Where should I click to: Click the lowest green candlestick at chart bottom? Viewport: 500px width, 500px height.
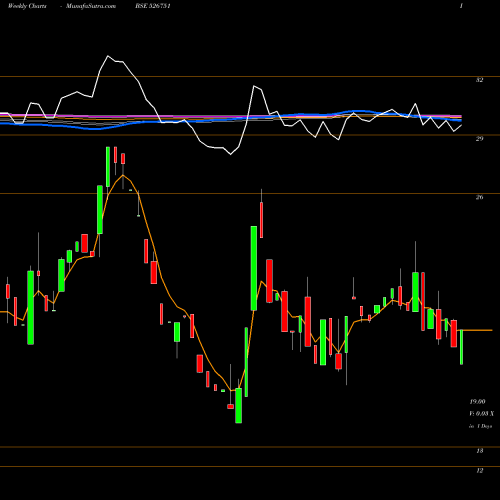(x=239, y=405)
